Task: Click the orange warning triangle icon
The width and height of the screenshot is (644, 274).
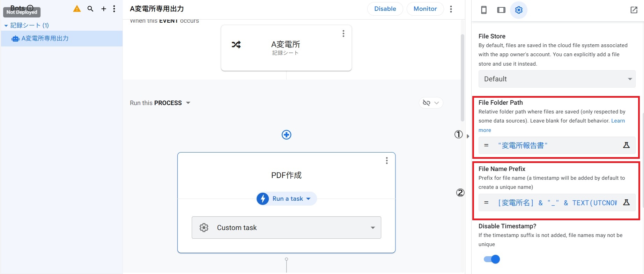Action: click(77, 9)
